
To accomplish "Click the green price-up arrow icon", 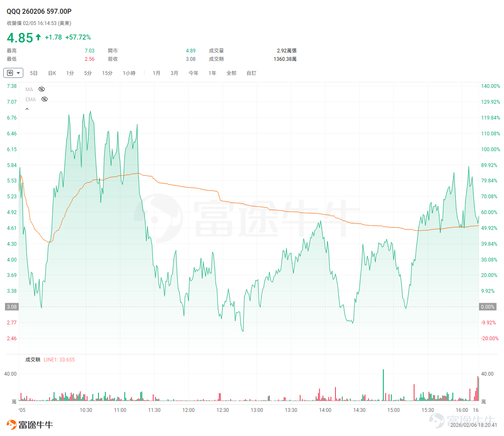I will 38,37.
